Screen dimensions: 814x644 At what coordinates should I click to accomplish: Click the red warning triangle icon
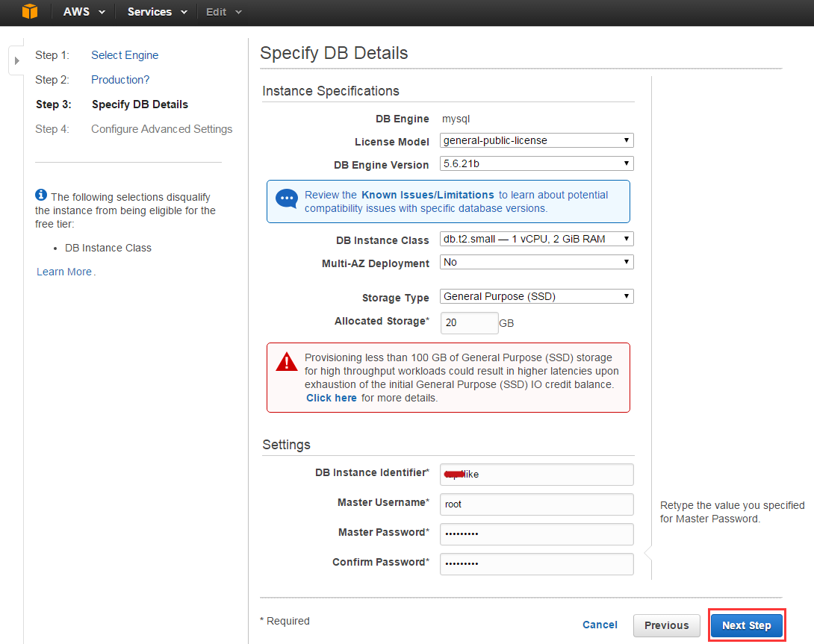[287, 362]
